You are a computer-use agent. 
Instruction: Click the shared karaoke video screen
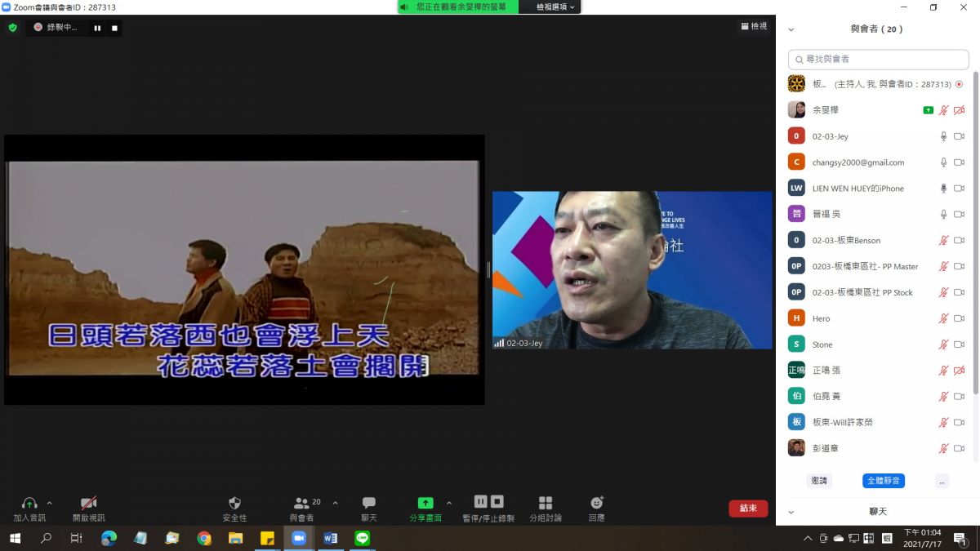pos(244,269)
